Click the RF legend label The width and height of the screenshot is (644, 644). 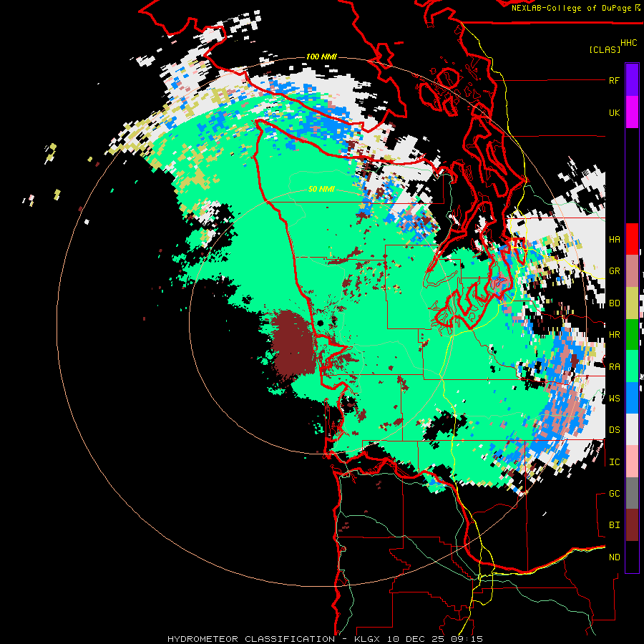pyautogui.click(x=614, y=80)
